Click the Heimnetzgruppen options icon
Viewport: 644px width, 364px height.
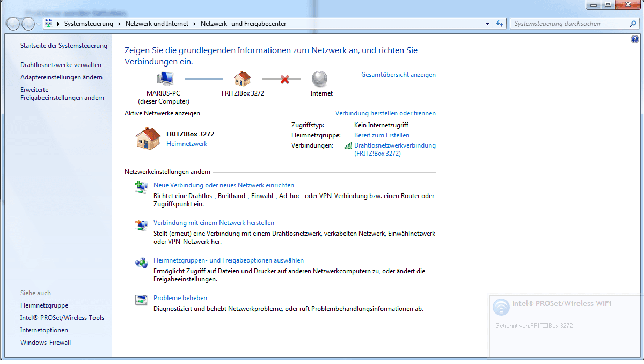(x=141, y=262)
